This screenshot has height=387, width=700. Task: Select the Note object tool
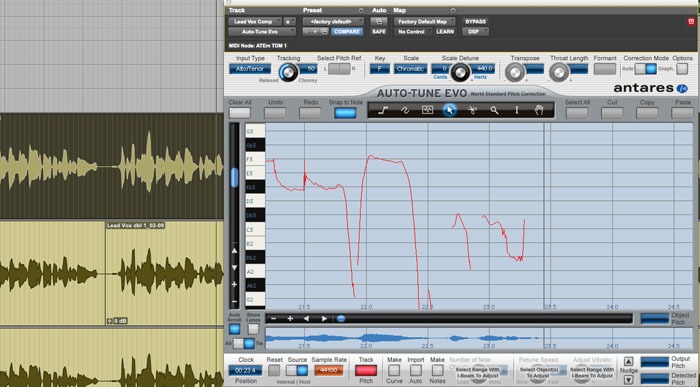[x=427, y=111]
